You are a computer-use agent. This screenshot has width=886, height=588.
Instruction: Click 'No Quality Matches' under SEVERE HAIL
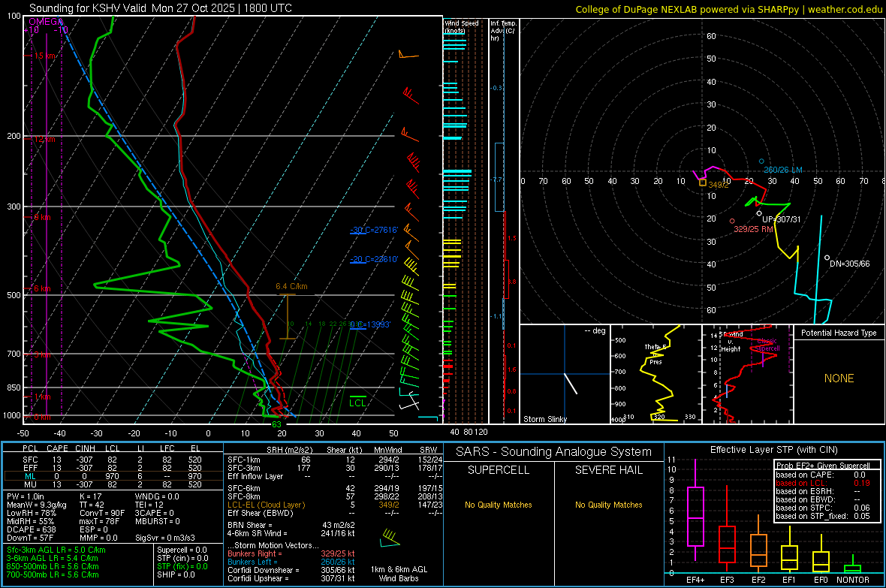coord(608,505)
